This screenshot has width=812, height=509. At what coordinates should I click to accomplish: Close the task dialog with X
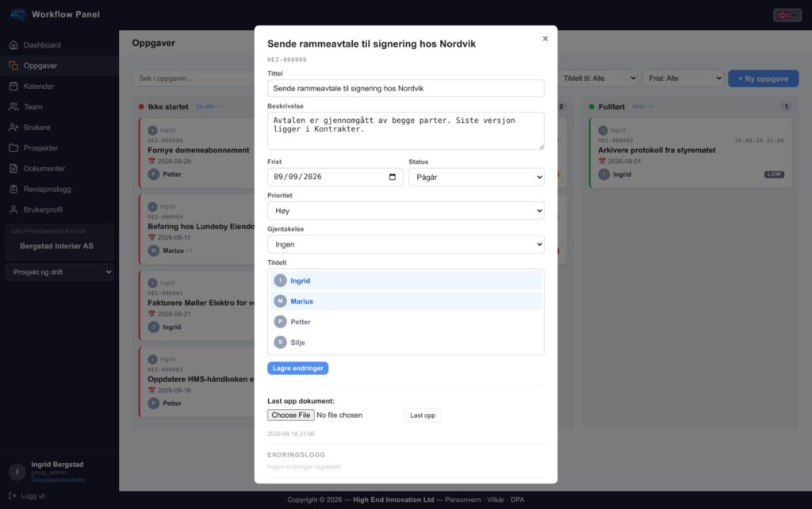[546, 38]
